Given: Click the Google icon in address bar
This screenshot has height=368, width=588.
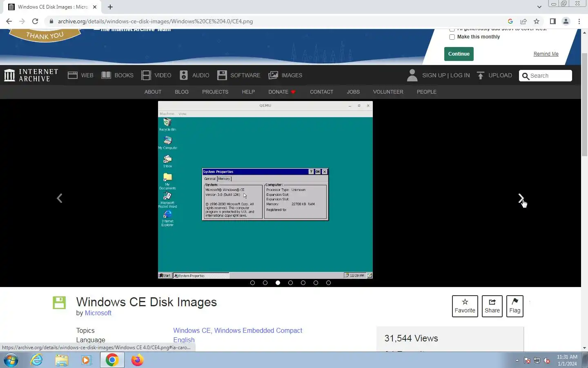Looking at the screenshot, I should click(x=510, y=21).
